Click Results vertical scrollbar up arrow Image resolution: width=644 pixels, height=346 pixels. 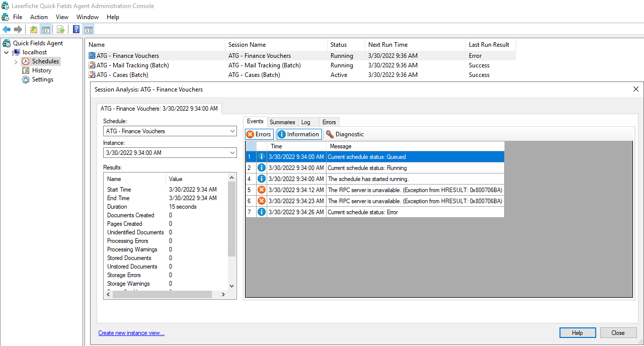pyautogui.click(x=231, y=178)
